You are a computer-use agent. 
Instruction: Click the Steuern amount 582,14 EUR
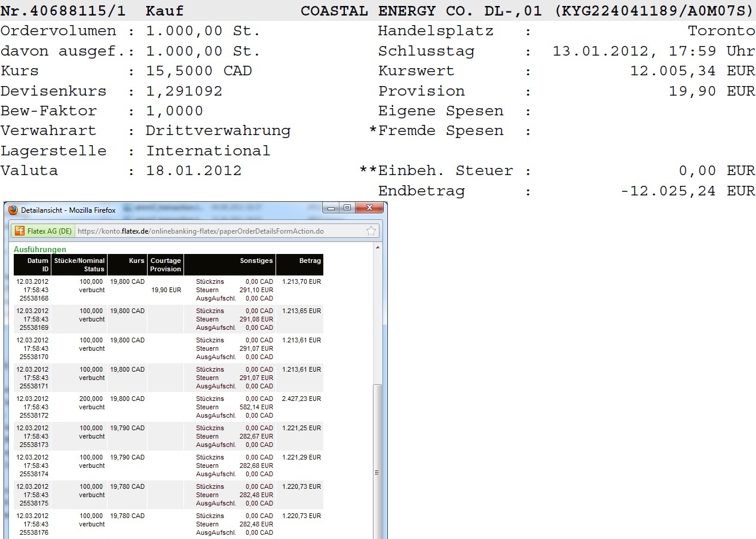[x=256, y=407]
